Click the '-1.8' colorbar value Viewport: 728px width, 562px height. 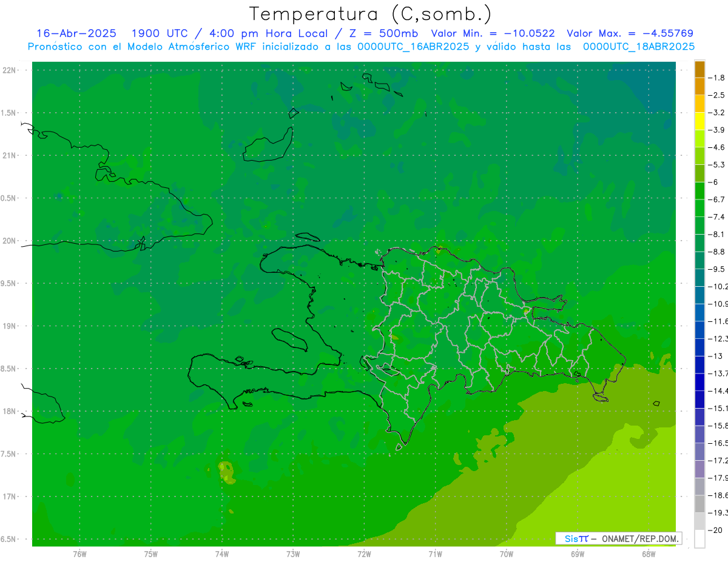click(x=717, y=78)
